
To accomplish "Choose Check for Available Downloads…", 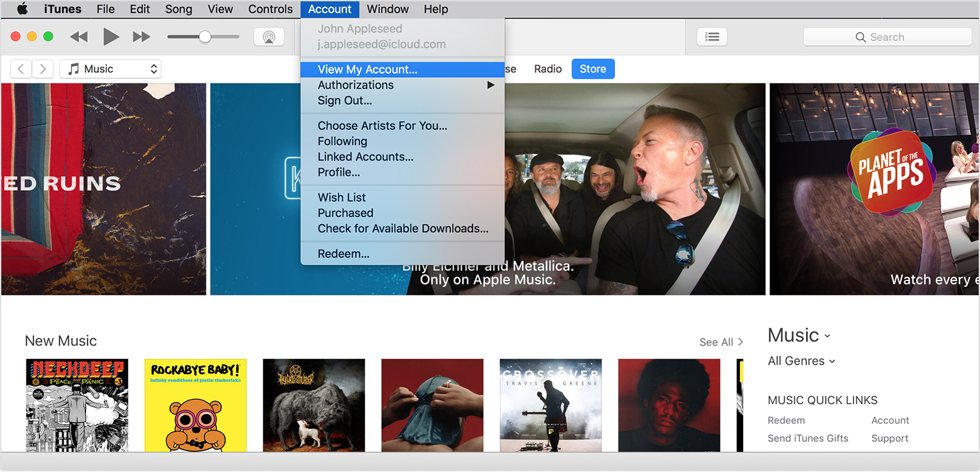I will [402, 228].
